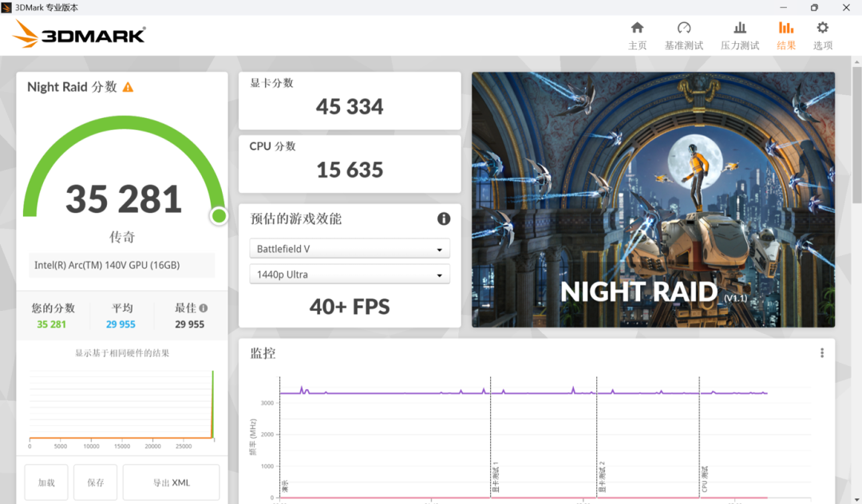862x504 pixels.
Task: Click the 显卡测试 1 marker line in the monitoring chart
Action: tap(490, 437)
